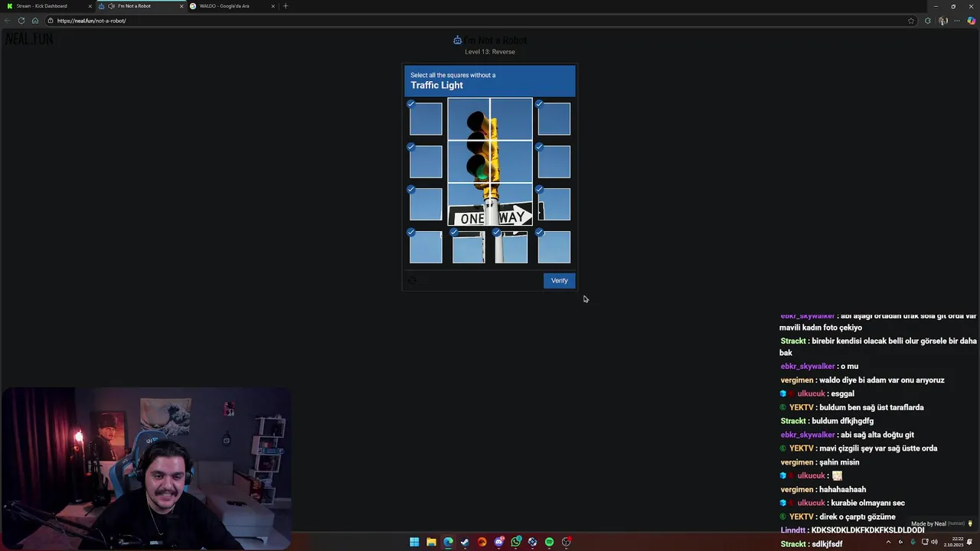Open OBS icon with red dot
980x551 pixels.
pos(567,542)
